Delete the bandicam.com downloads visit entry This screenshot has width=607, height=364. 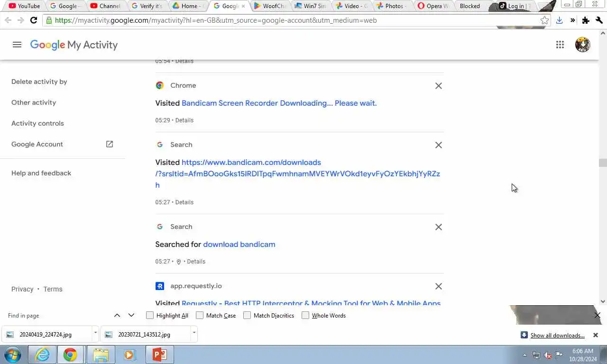pos(439,145)
